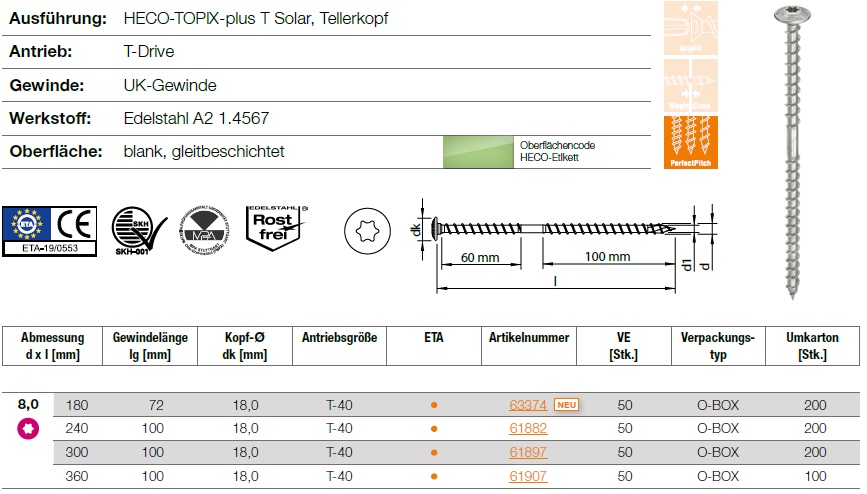Click the length value '240'
The image size is (867, 494).
click(x=77, y=429)
